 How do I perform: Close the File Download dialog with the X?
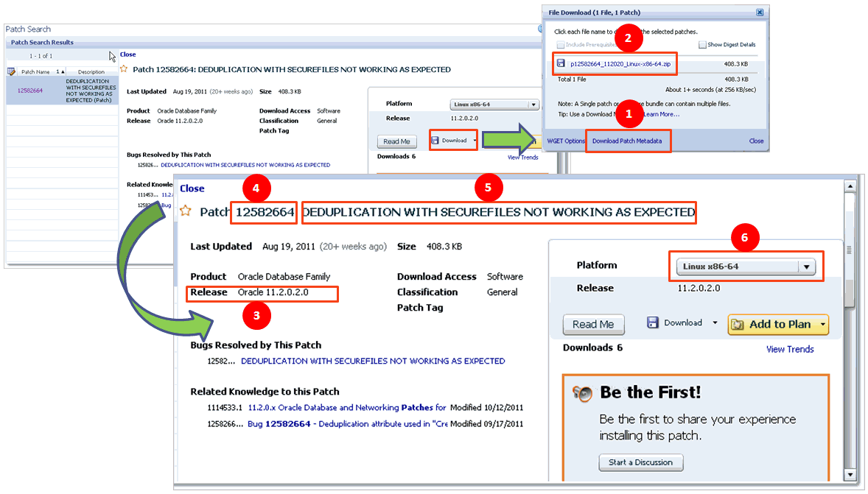pyautogui.click(x=760, y=13)
